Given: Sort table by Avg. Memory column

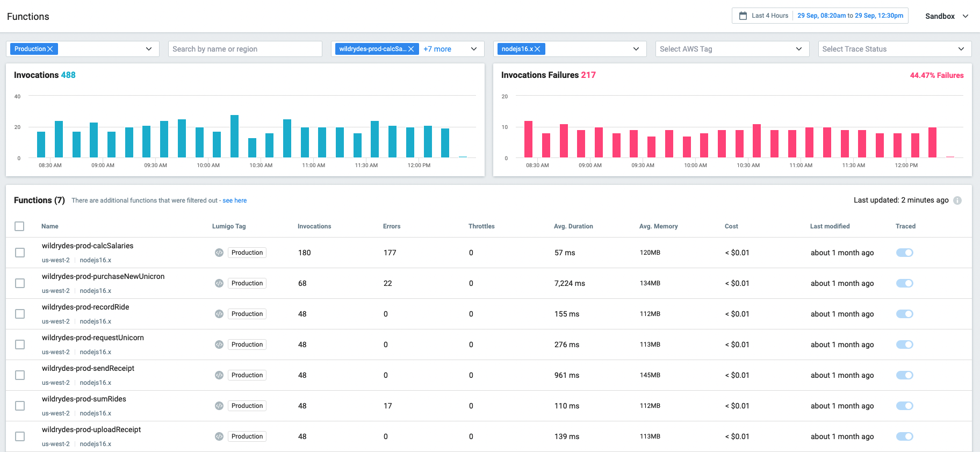Looking at the screenshot, I should (x=659, y=226).
